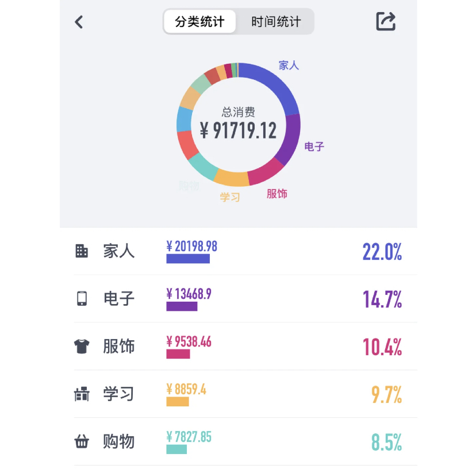Select the purple 电子 donut segment

tap(290, 138)
